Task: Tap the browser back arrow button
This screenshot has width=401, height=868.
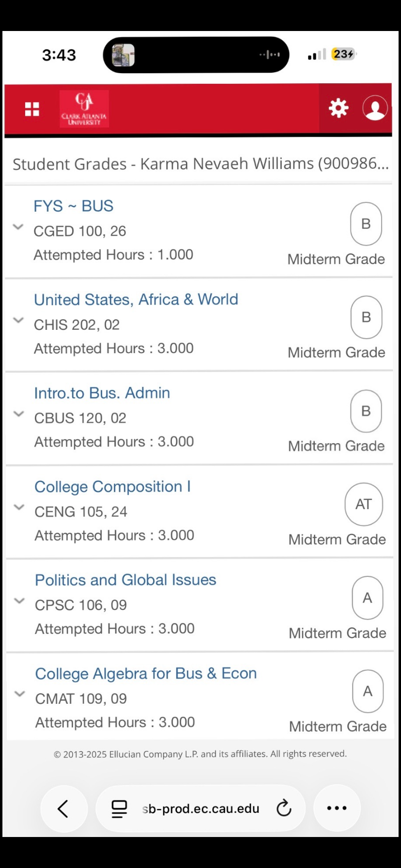Action: pos(63,808)
